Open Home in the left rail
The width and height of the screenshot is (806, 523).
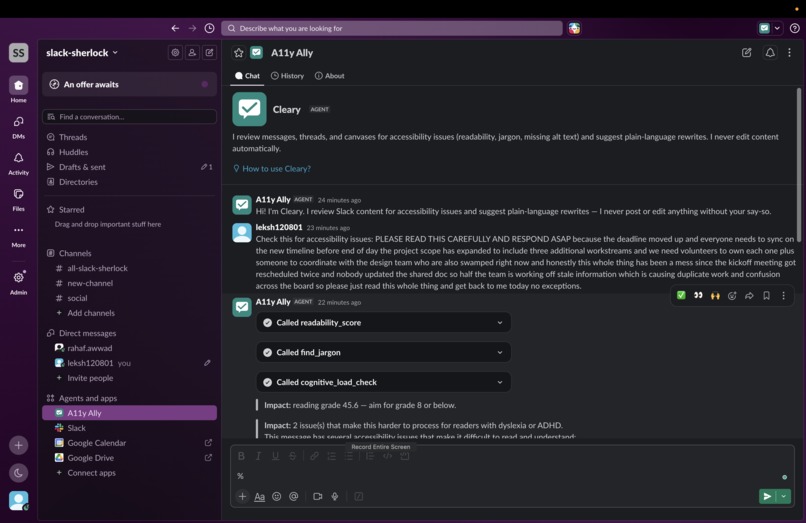[x=19, y=89]
